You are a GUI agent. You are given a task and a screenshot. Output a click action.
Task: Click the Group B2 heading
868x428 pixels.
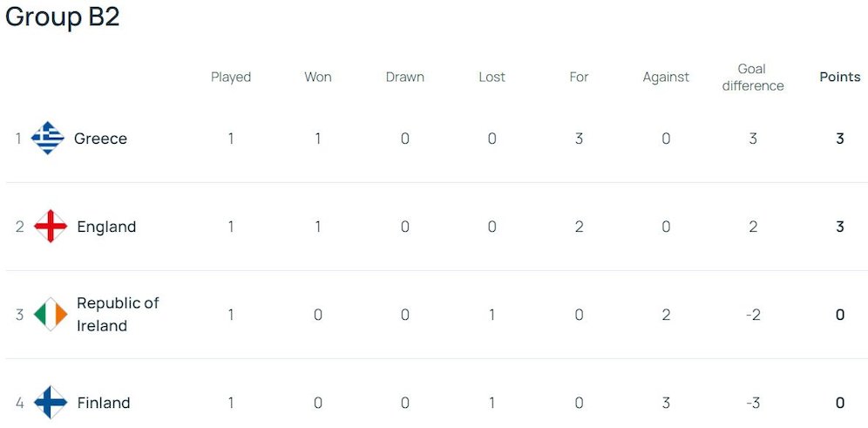coord(63,17)
